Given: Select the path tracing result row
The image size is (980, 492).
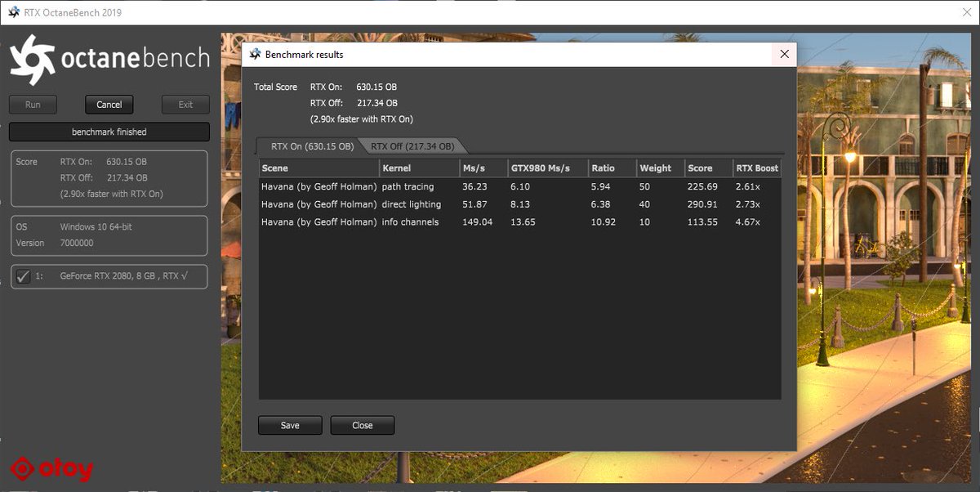Looking at the screenshot, I should click(x=520, y=186).
